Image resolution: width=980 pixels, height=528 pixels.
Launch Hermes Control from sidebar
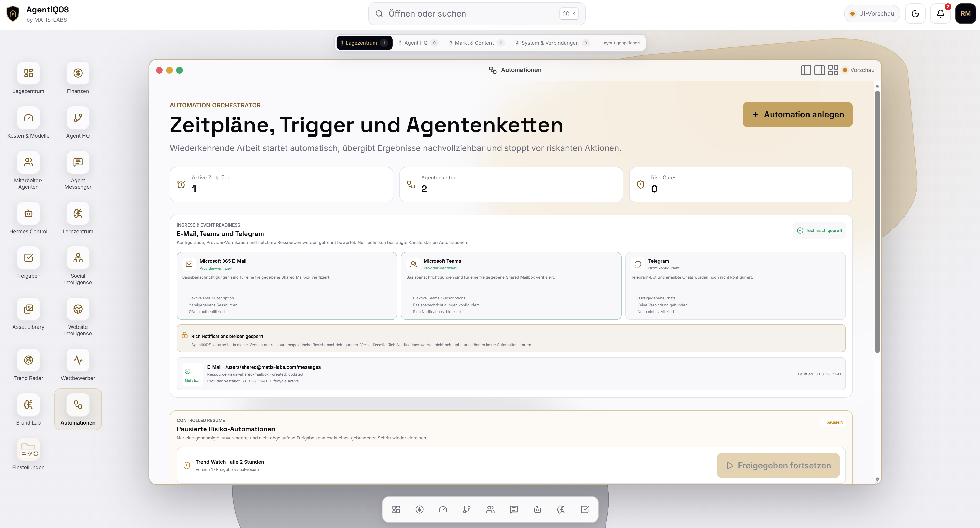pos(28,213)
